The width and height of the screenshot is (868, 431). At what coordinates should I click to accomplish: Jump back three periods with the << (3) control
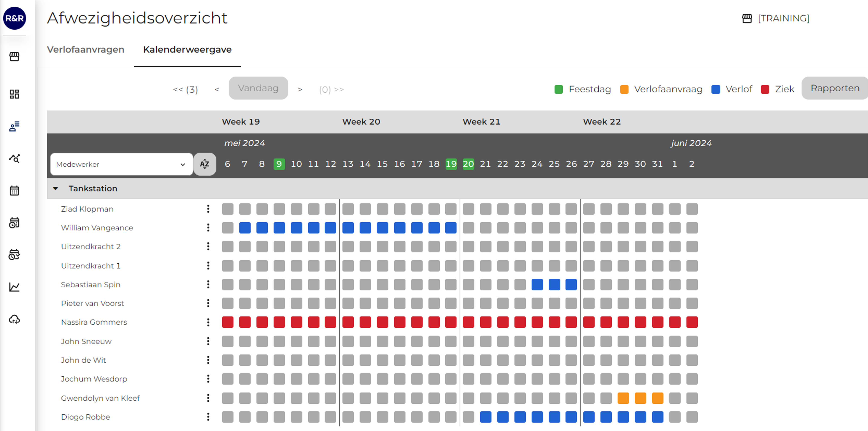tap(185, 89)
